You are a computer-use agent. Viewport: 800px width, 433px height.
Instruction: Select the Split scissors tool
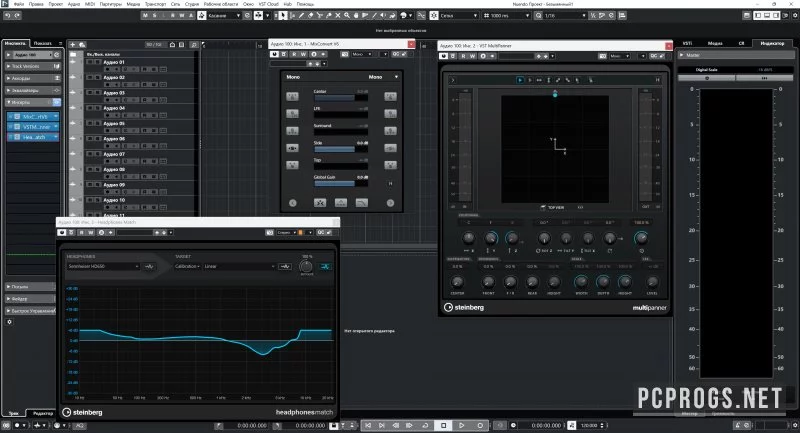coord(320,15)
